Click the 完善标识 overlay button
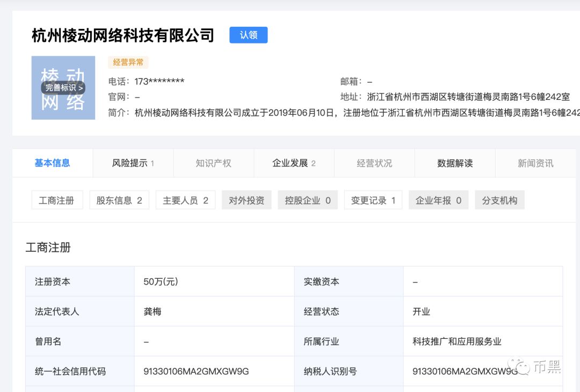Image resolution: width=580 pixels, height=392 pixels. (63, 88)
